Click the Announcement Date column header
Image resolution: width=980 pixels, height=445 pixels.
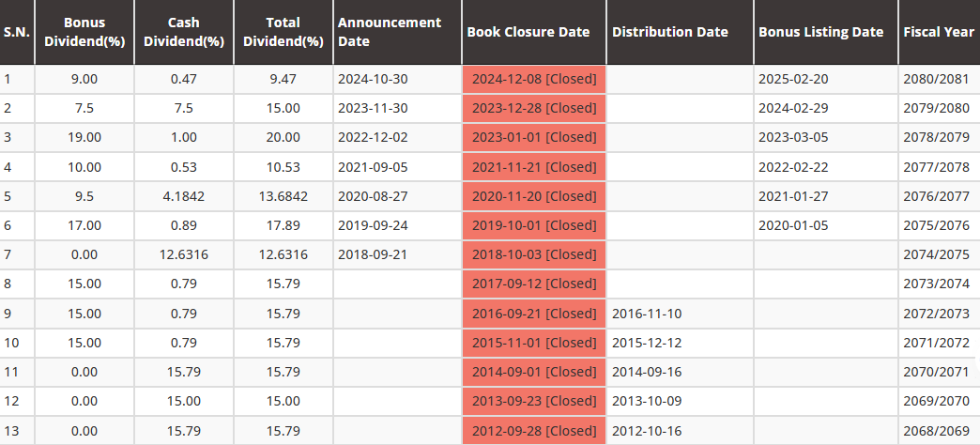390,32
